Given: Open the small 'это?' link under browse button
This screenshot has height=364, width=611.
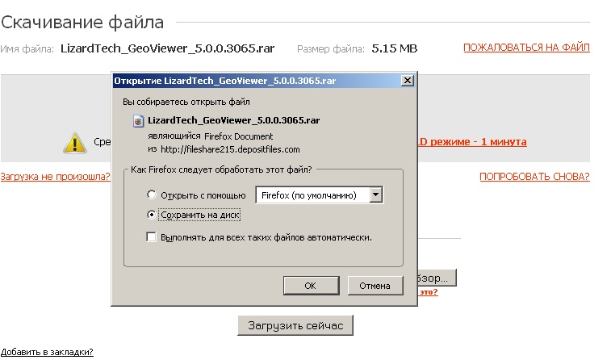Looking at the screenshot, I should click(429, 292).
